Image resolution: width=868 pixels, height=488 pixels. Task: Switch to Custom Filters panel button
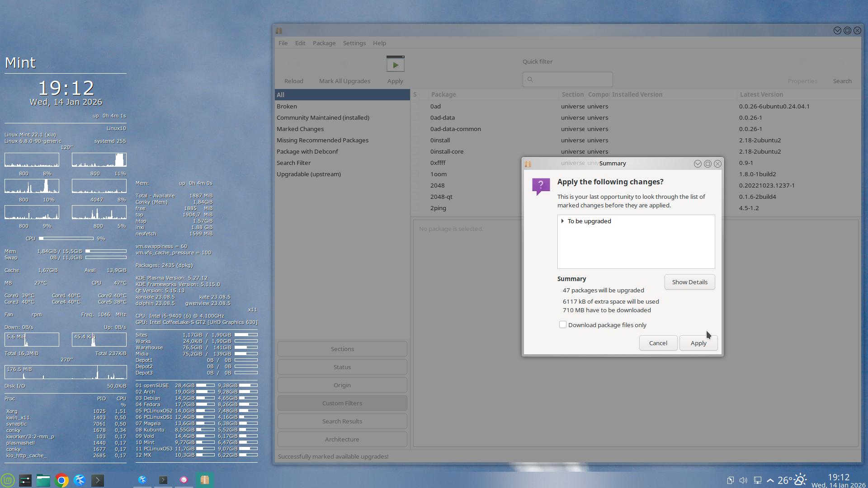(x=342, y=403)
